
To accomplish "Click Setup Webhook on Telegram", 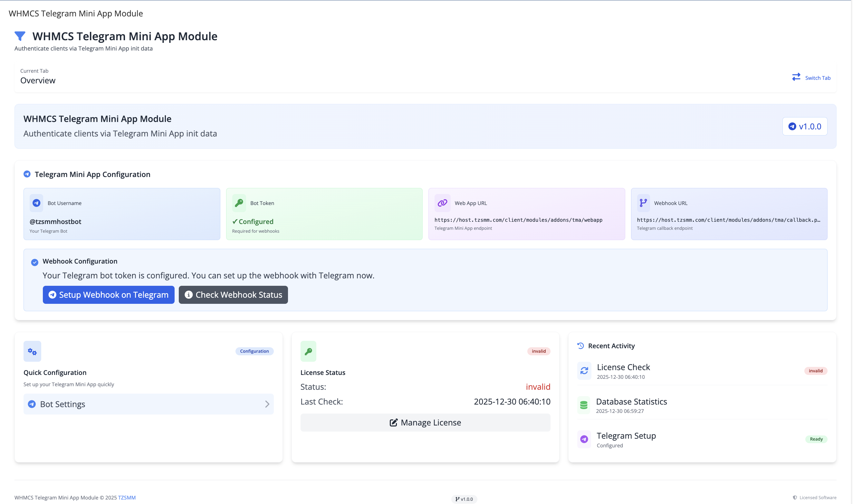I will (x=109, y=294).
